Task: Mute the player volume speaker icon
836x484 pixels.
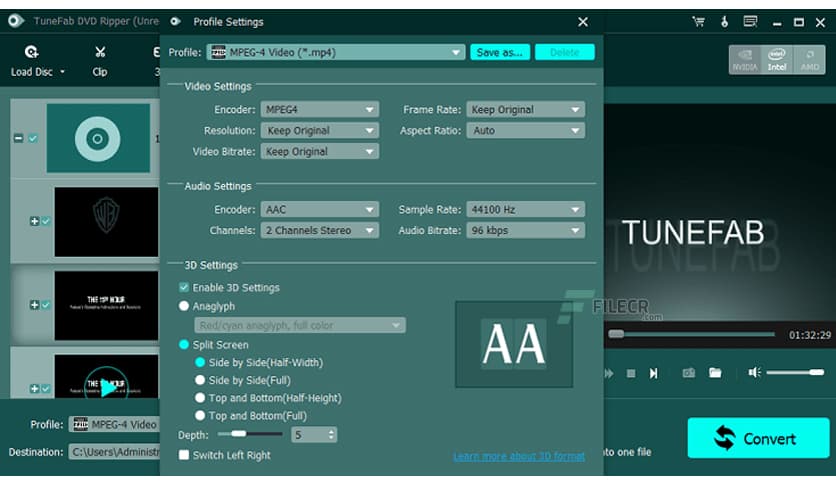Action: 754,372
